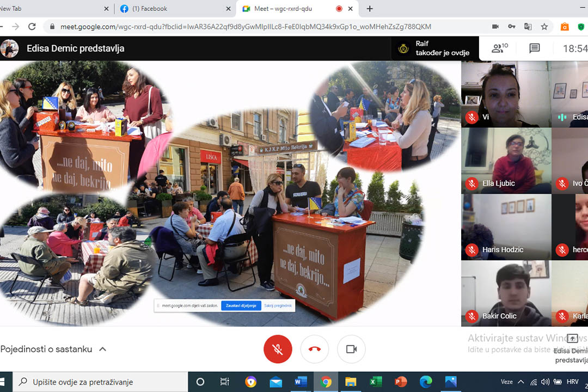Open Word from the taskbar
Image resolution: width=588 pixels, height=392 pixels.
tap(301, 382)
